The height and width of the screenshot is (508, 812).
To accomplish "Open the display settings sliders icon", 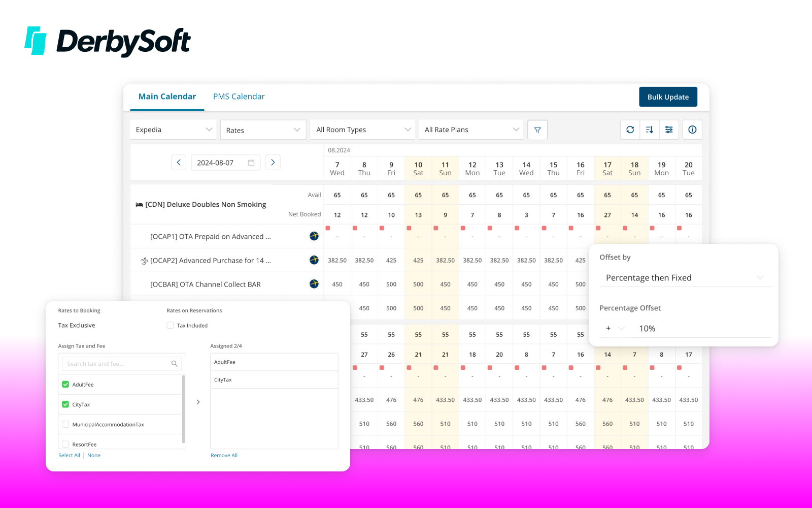I will [x=669, y=130].
